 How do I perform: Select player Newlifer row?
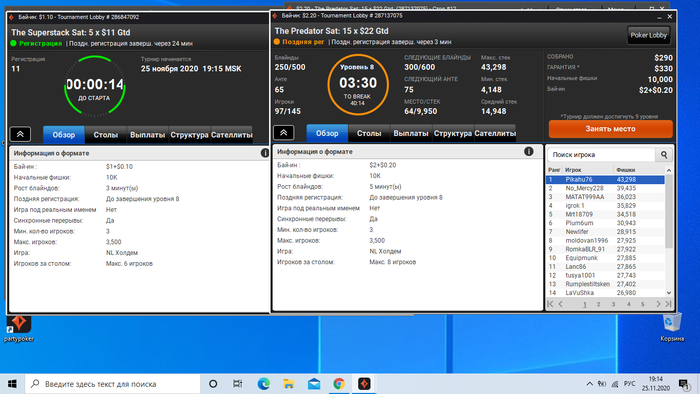point(605,232)
